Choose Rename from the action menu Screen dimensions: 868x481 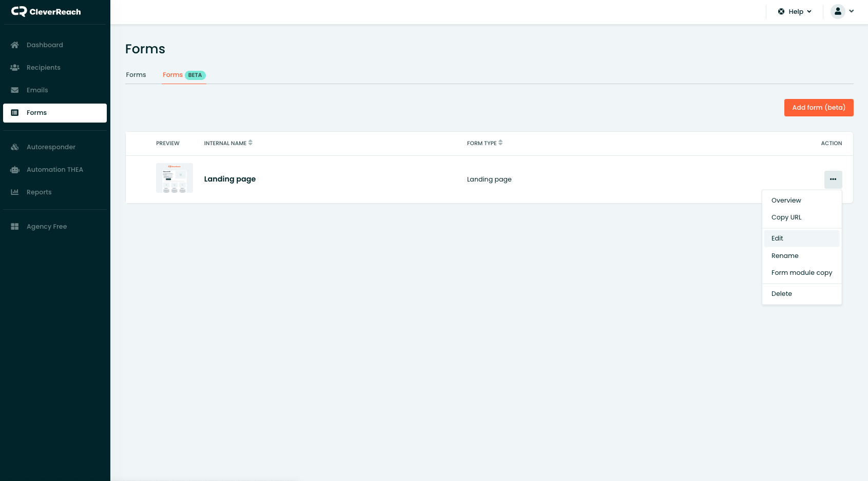(802, 256)
